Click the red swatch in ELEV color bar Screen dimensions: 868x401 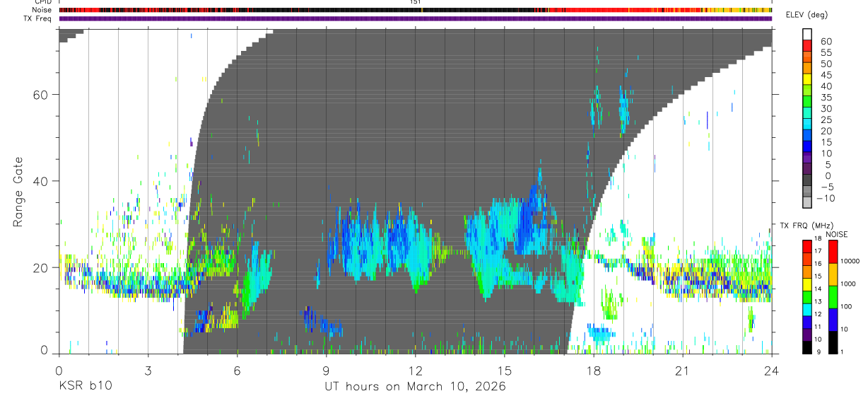807,45
